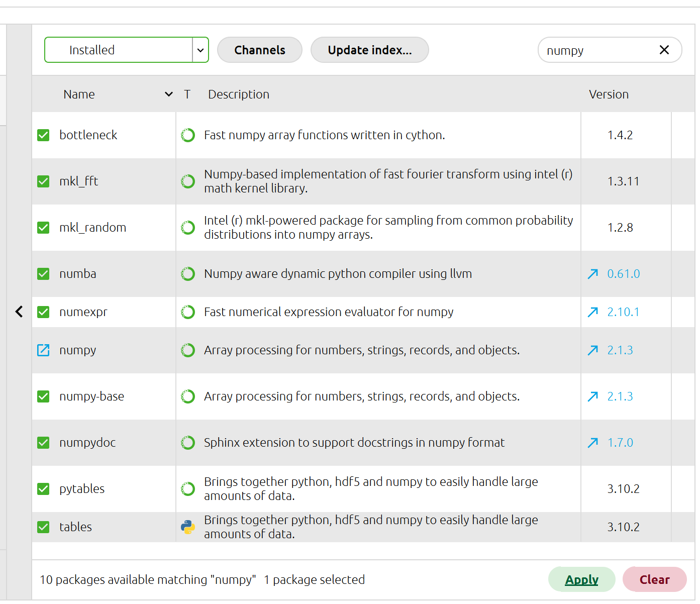The height and width of the screenshot is (604, 700).
Task: Click the update arrow icon in numpy row
Action: pos(593,350)
